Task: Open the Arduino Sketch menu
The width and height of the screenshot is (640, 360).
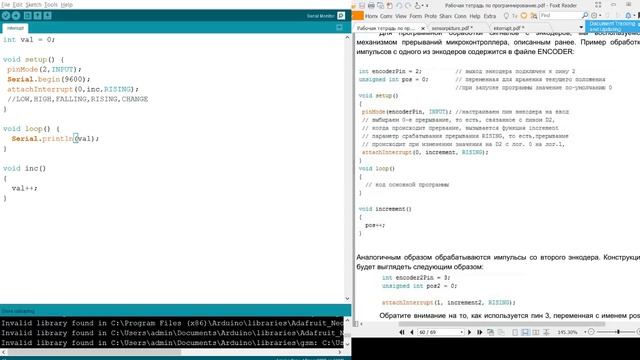Action: coord(33,5)
